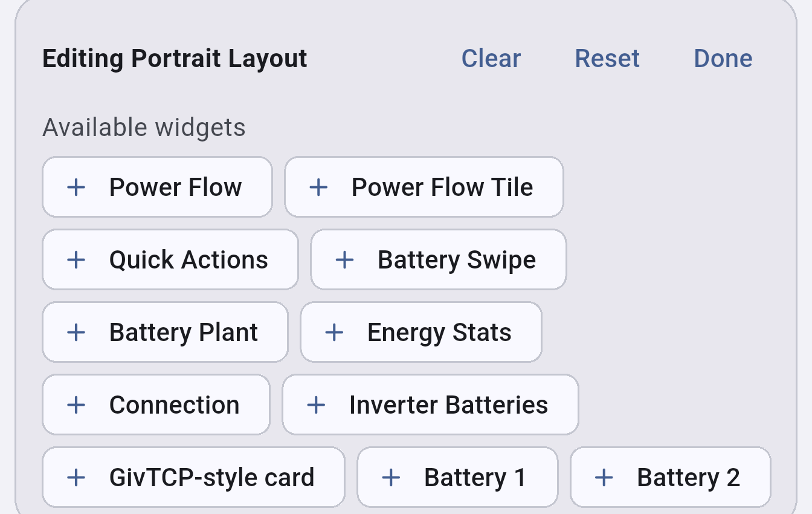Viewport: 812px width, 514px height.
Task: Click the plus icon on Battery 2 chip
Action: pos(604,478)
